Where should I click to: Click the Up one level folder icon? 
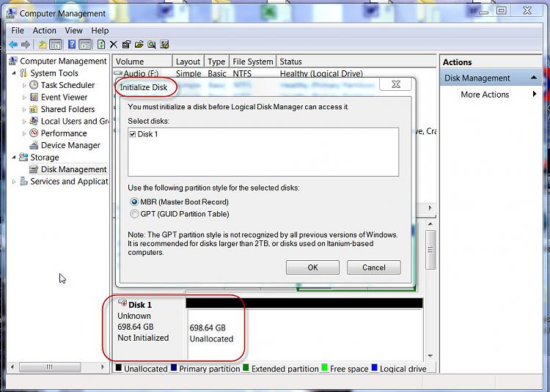point(43,45)
